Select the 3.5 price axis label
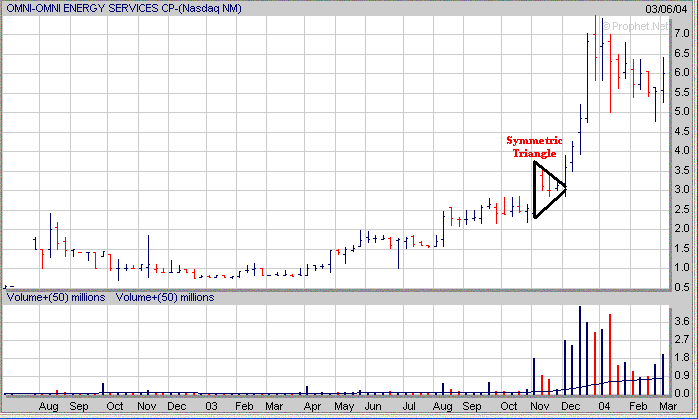Viewport: 698px width, 419px height. (x=682, y=170)
